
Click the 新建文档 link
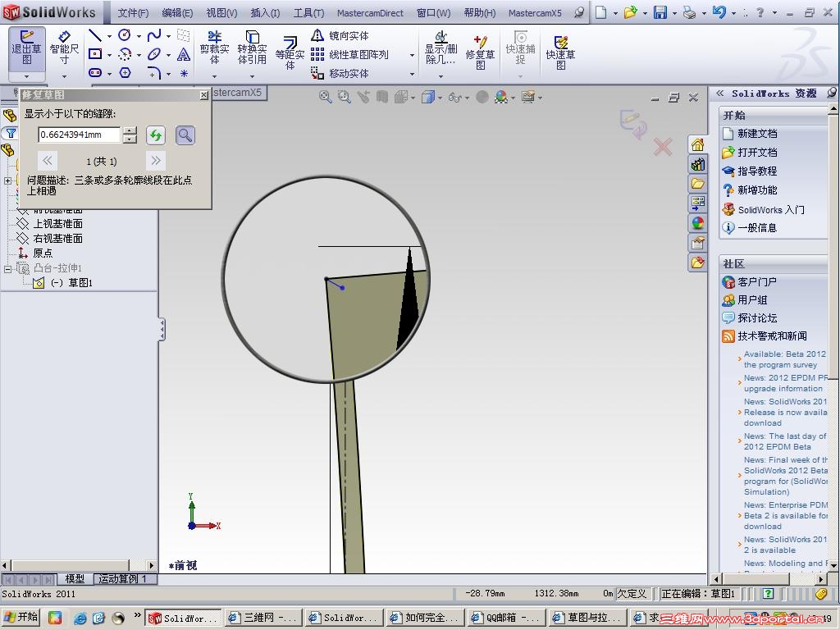point(757,134)
